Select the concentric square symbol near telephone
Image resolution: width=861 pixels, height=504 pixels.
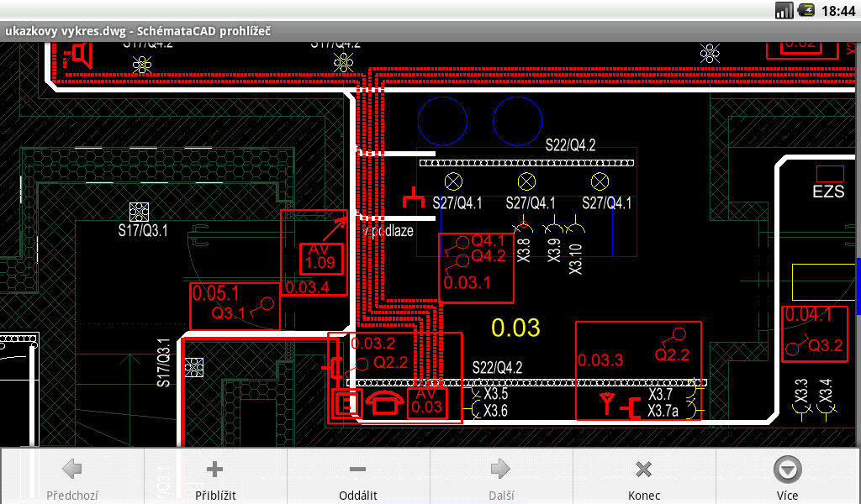point(347,405)
